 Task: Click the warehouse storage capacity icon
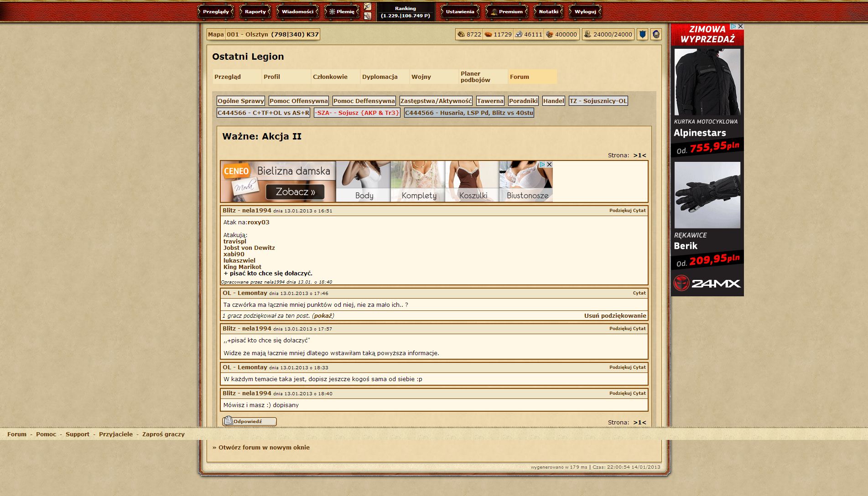(x=550, y=34)
